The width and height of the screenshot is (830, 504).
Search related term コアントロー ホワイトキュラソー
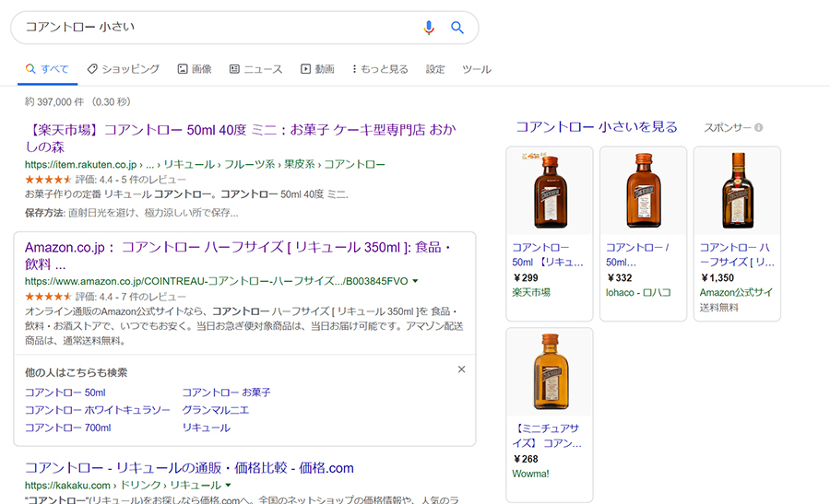tap(98, 410)
